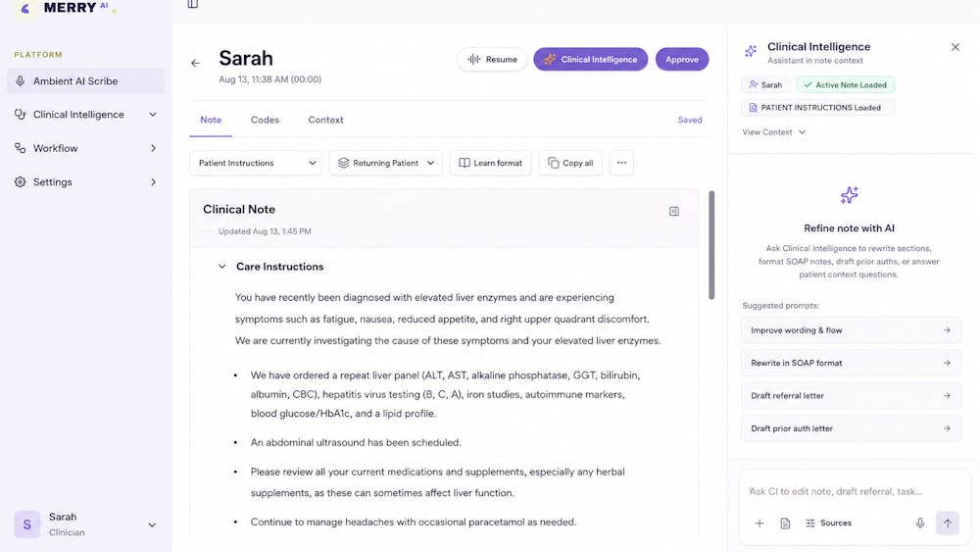Send message with up arrow button
980x552 pixels.
point(948,524)
